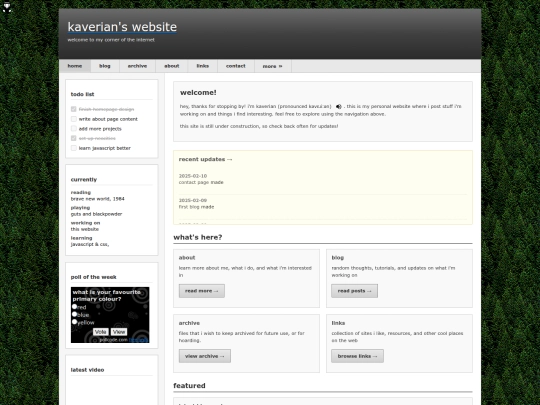540x405 pixels.
Task: Go to the archive navigation tab
Action: coord(137,66)
